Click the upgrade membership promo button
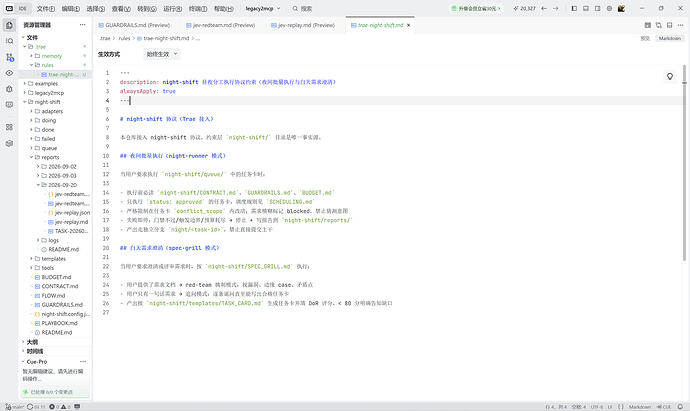Image resolution: width=690 pixels, height=411 pixels. [476, 8]
